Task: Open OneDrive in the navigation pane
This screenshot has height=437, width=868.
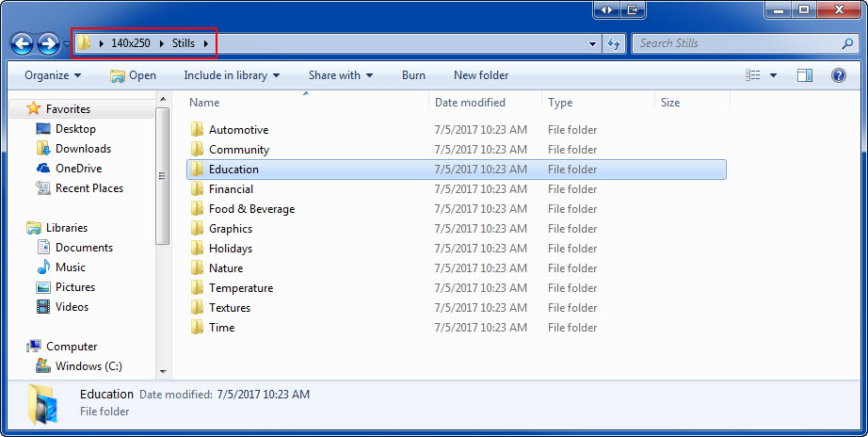Action: (78, 169)
